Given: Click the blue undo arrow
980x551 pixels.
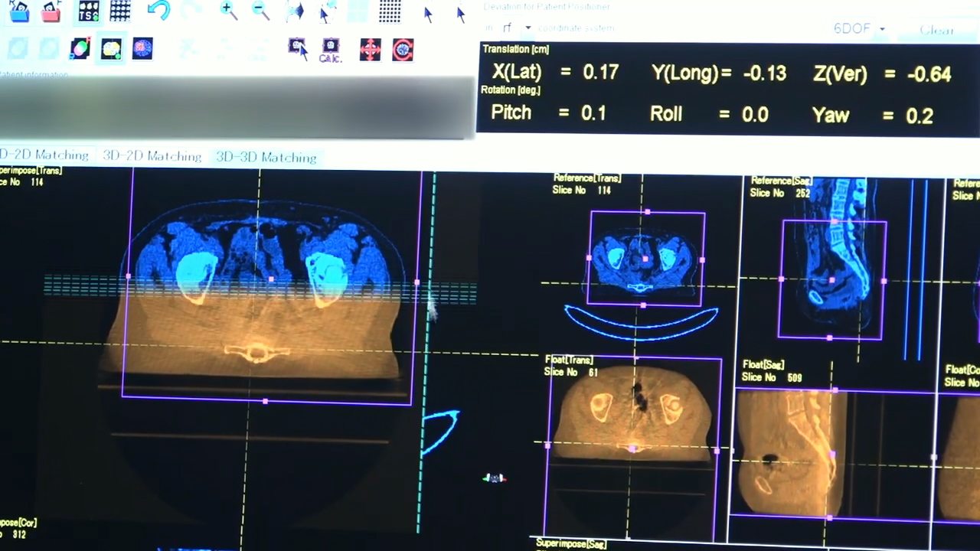Looking at the screenshot, I should [158, 10].
